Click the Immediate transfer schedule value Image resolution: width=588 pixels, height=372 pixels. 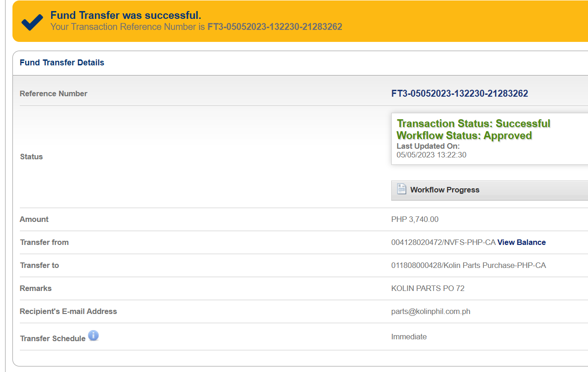[x=409, y=337]
